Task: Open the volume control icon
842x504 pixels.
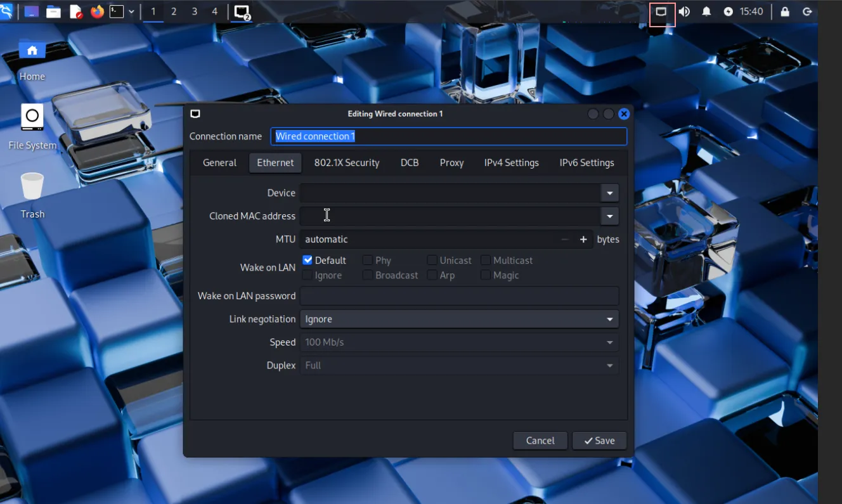Action: pos(684,11)
